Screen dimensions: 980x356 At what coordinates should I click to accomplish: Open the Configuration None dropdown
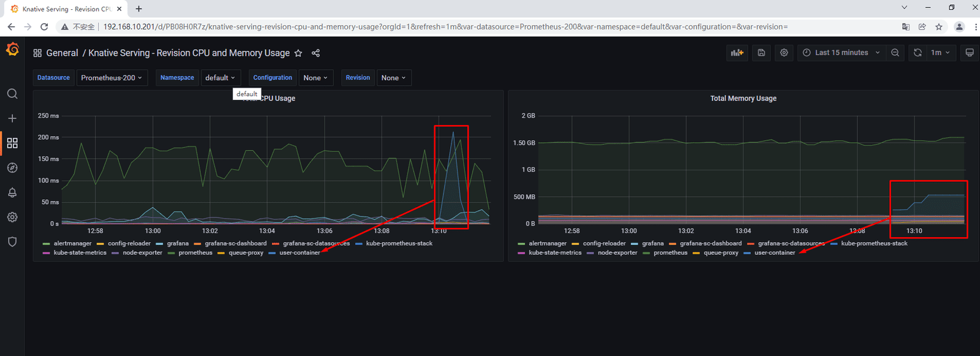(x=316, y=78)
